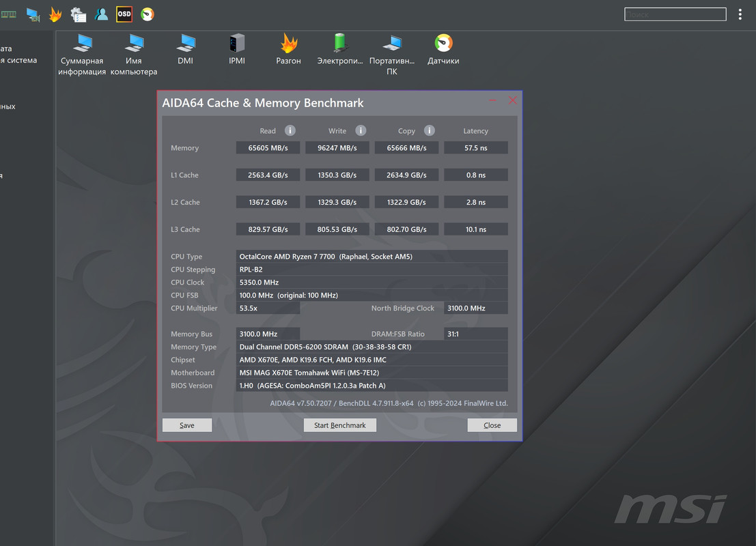Screen dimensions: 756x546
Task: Click L1 Cache Read value 2563.4 GB/s
Action: 268,175
